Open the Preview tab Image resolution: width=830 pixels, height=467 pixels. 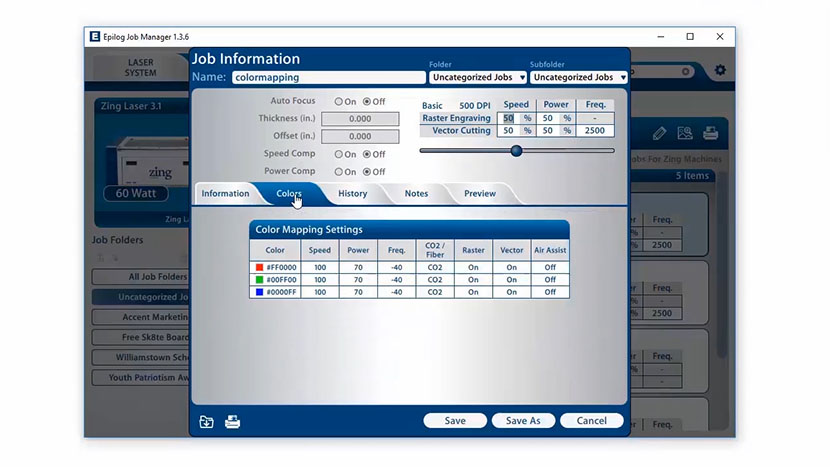coord(479,194)
